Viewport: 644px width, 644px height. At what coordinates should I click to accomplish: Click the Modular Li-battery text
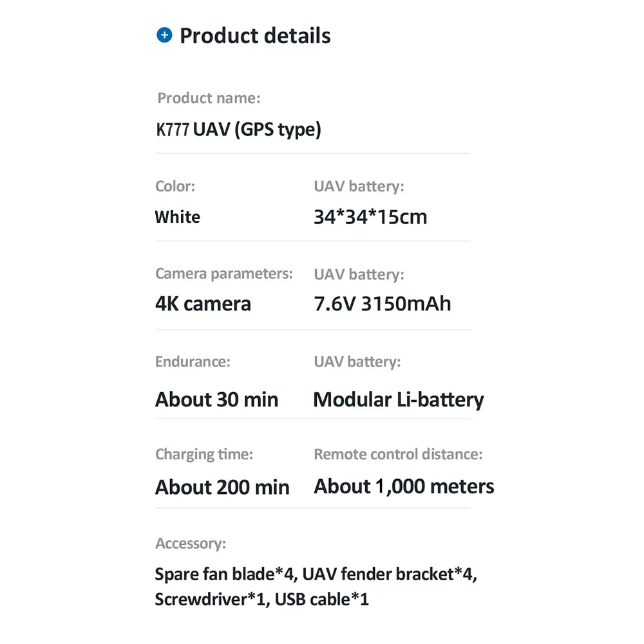(399, 400)
